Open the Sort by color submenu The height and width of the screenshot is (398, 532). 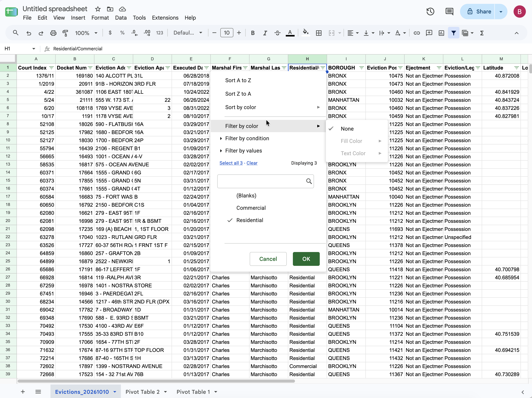(x=268, y=107)
